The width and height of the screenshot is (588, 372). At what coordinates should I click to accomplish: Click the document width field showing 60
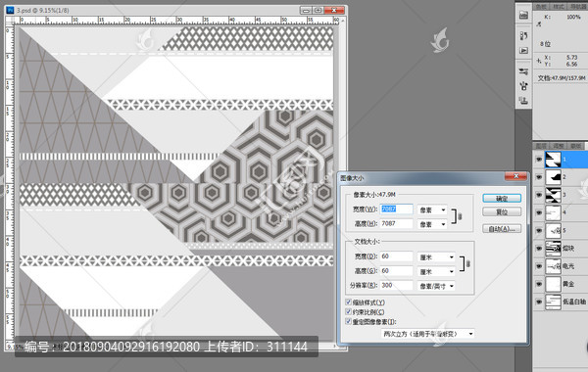pos(396,256)
